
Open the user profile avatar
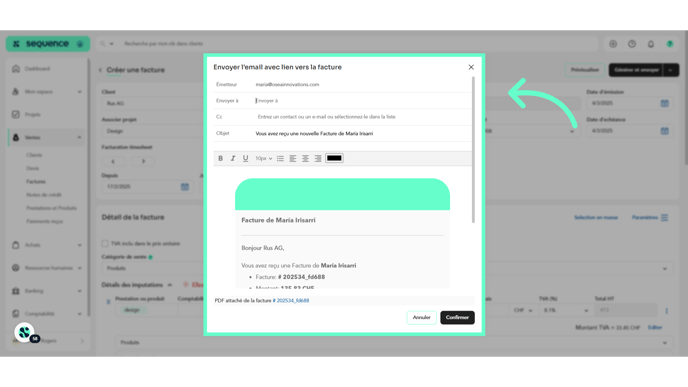[x=670, y=44]
